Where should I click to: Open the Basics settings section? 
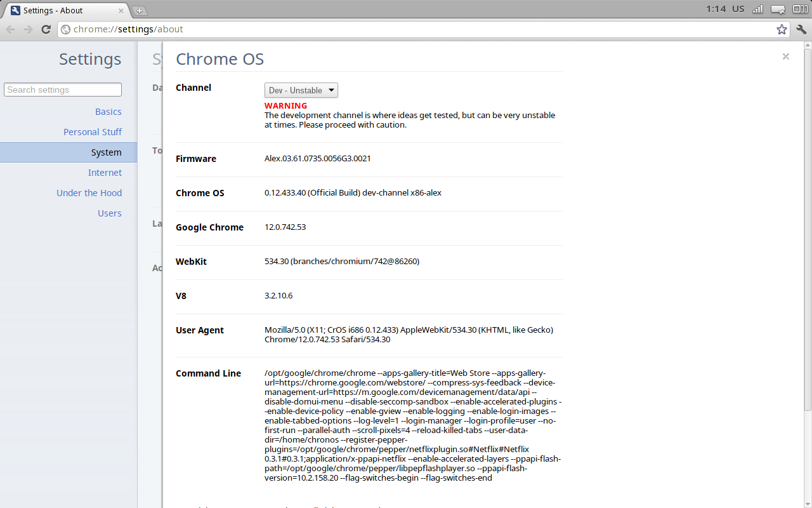tap(108, 112)
